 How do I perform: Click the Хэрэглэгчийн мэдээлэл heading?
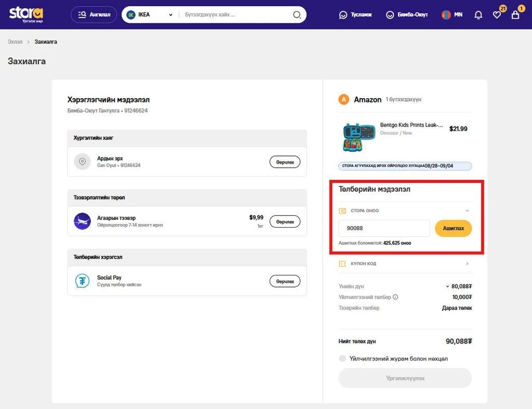[109, 100]
